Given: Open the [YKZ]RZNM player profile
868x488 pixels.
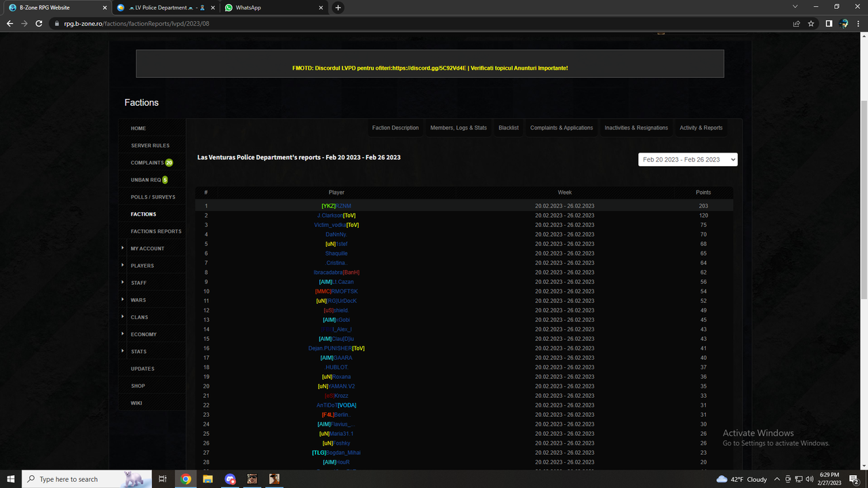Looking at the screenshot, I should coord(334,205).
